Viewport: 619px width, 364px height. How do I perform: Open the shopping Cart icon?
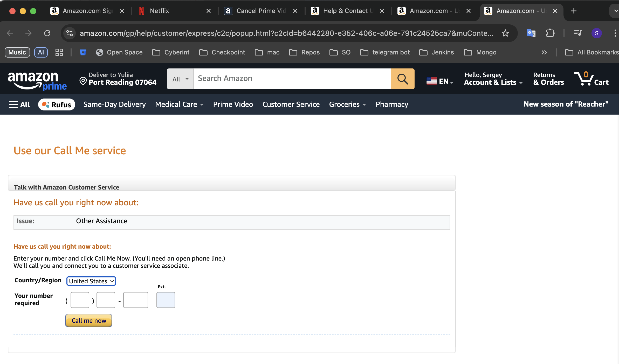(x=591, y=79)
